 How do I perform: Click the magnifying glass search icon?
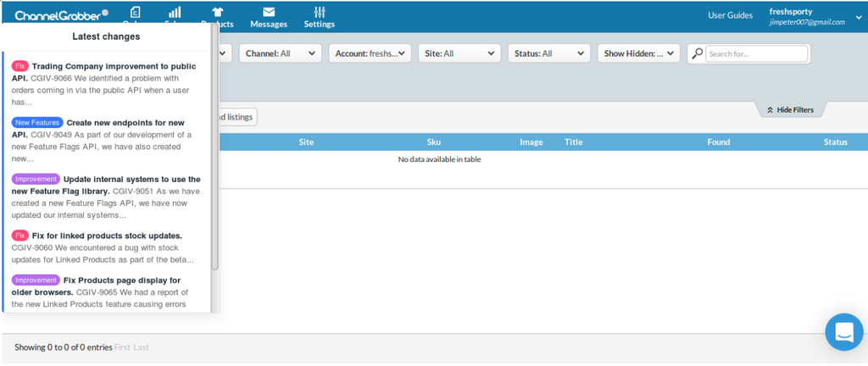point(697,53)
